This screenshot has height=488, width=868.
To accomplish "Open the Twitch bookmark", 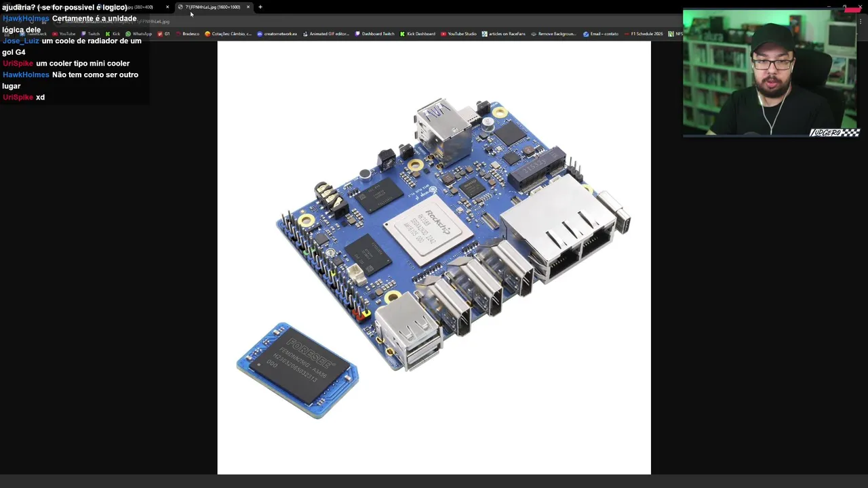I will (x=90, y=34).
